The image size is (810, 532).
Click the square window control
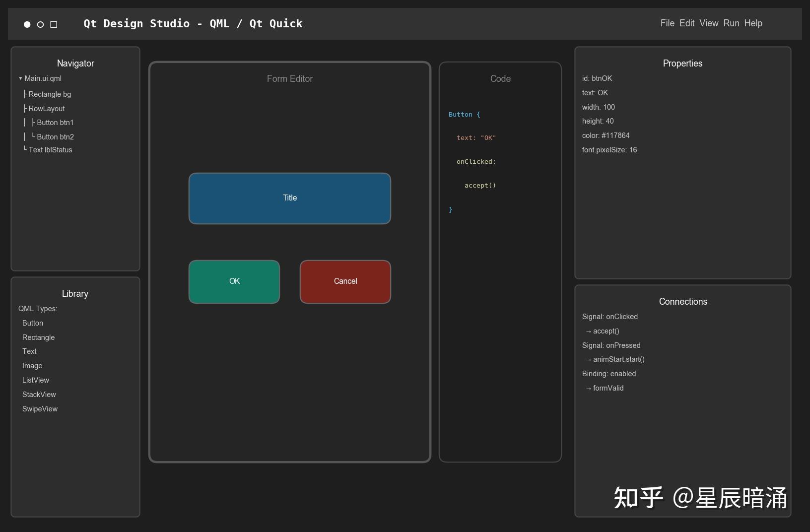pyautogui.click(x=54, y=24)
